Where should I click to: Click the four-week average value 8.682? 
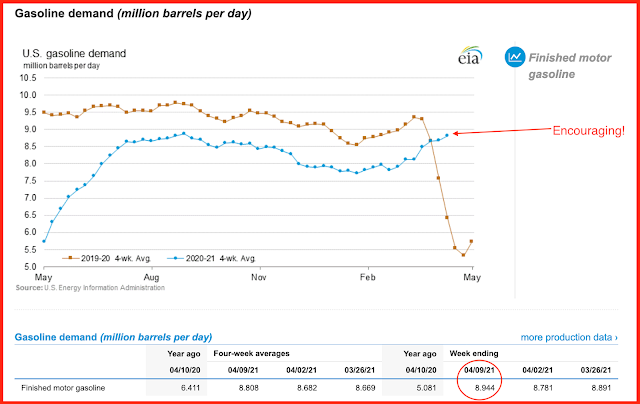coord(307,388)
